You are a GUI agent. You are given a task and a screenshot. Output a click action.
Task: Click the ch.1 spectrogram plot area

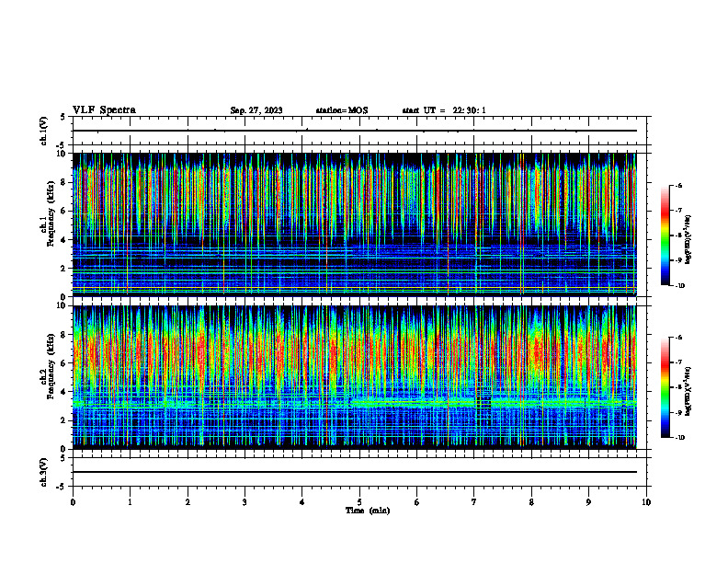(x=355, y=224)
